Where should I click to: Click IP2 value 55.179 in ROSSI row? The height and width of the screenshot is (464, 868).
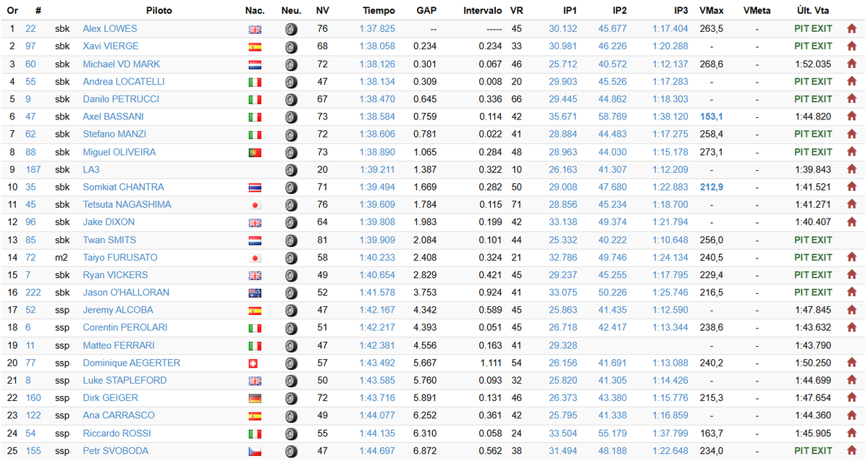coord(612,434)
